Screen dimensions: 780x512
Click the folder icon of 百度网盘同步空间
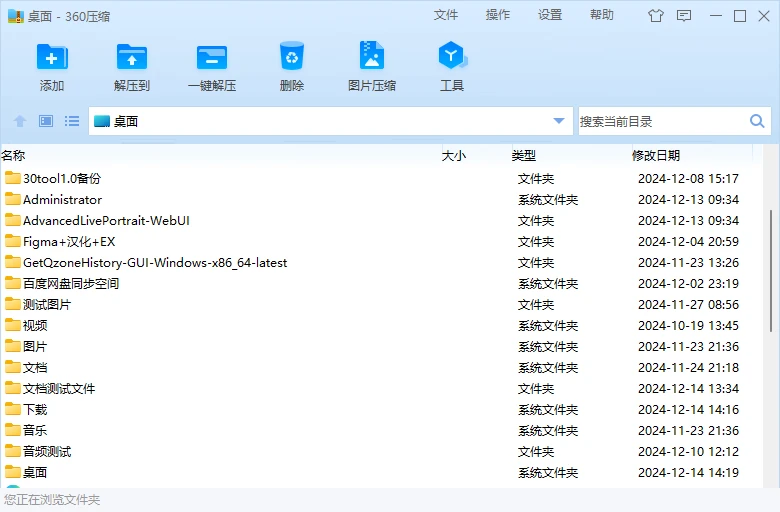13,283
